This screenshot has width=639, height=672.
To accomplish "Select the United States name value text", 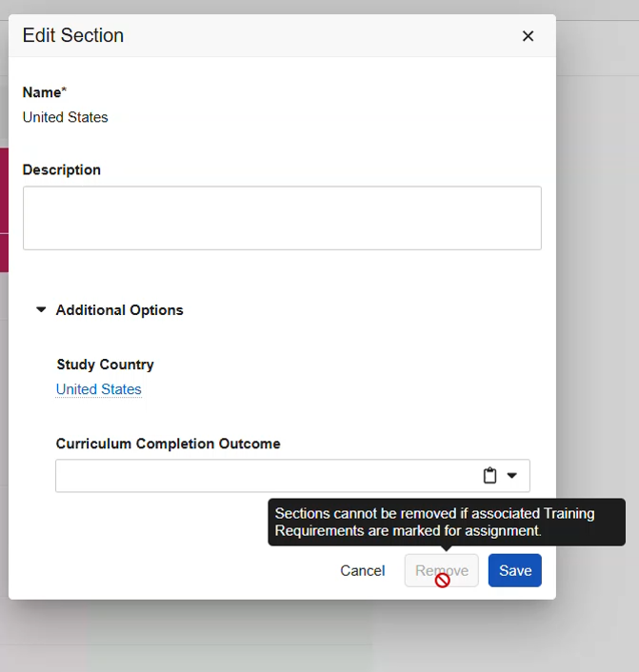I will (x=66, y=117).
